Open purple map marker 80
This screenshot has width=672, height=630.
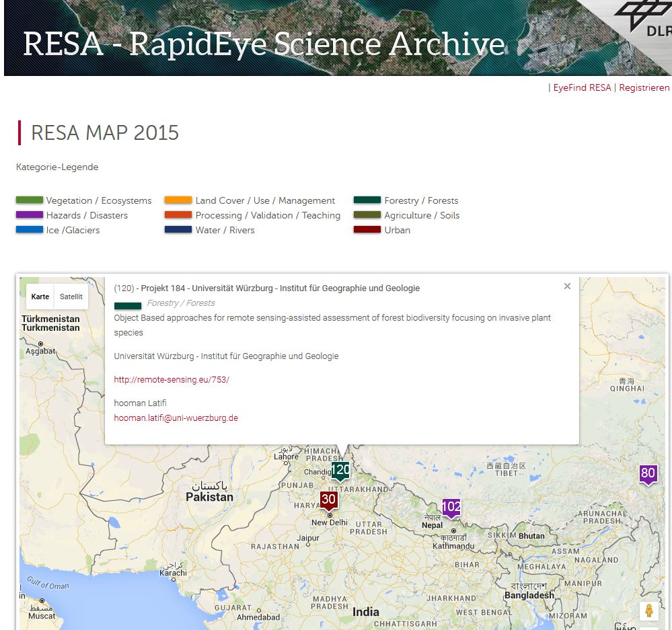(x=648, y=474)
